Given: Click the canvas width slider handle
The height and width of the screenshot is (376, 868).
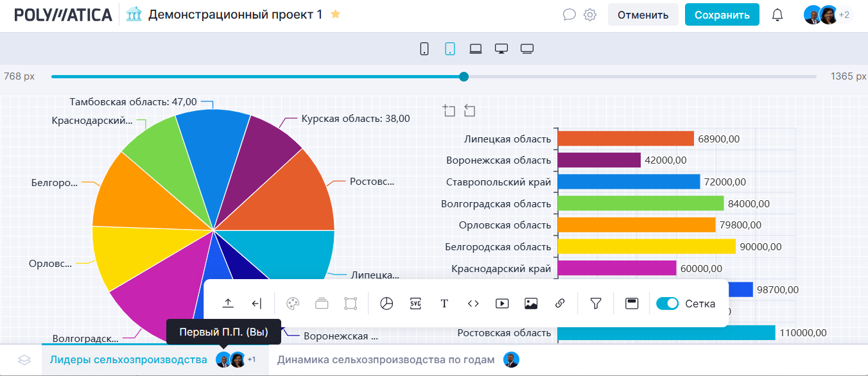Looking at the screenshot, I should pyautogui.click(x=464, y=76).
